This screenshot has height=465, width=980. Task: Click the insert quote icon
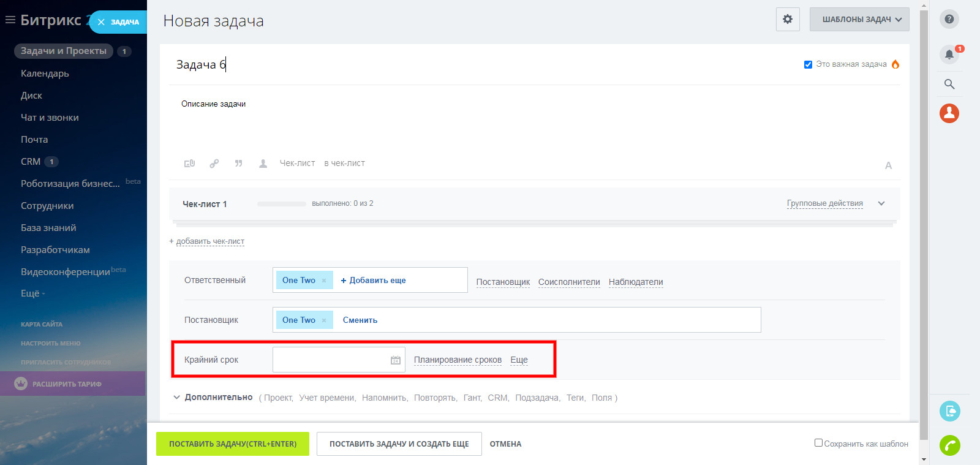(238, 164)
